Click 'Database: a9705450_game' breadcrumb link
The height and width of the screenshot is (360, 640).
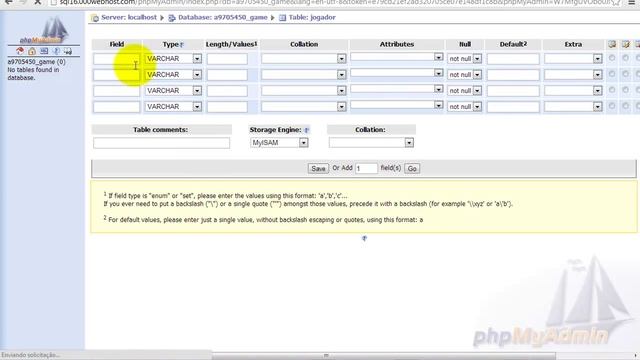click(x=223, y=18)
